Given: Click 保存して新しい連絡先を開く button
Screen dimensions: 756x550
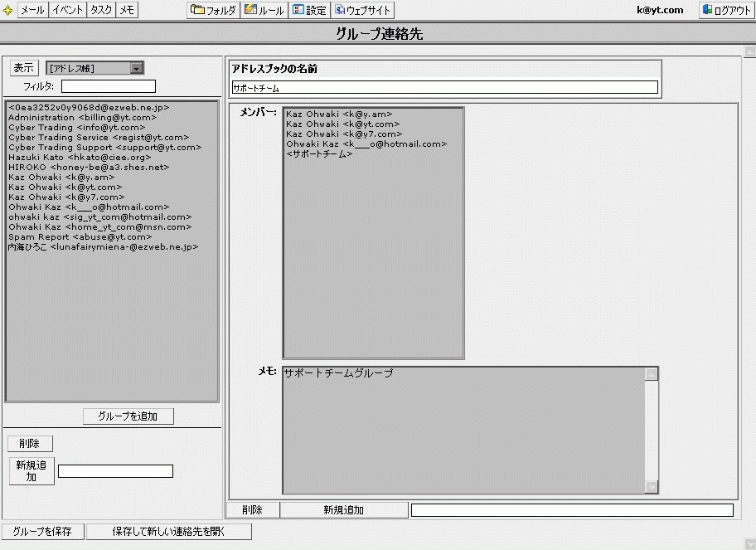Looking at the screenshot, I should coord(168,532).
